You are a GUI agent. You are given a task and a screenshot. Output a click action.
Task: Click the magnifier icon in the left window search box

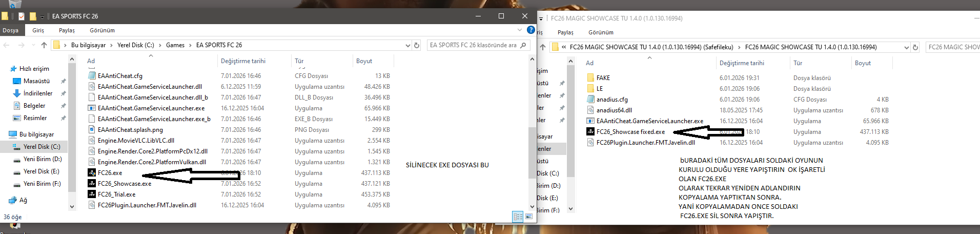523,45
